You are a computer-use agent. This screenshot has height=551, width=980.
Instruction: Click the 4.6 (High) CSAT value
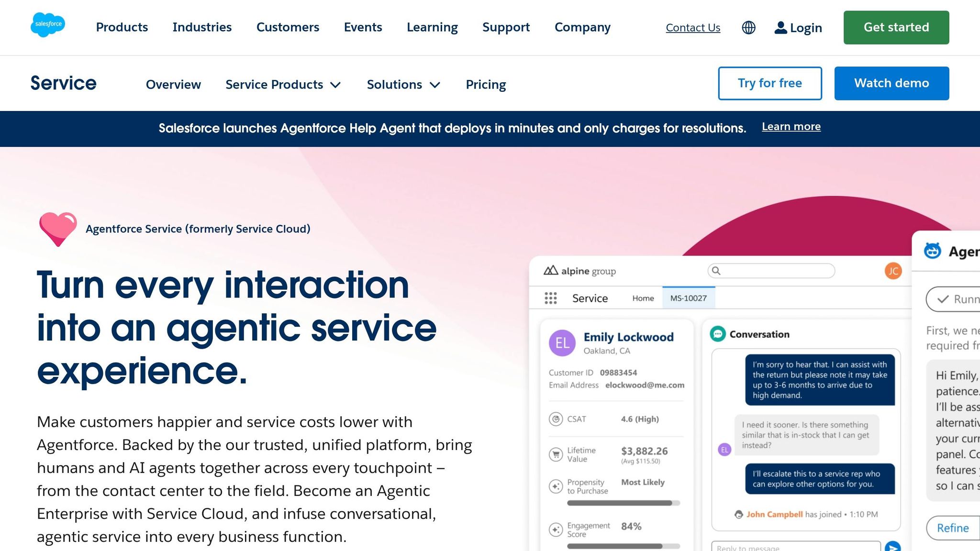pos(640,419)
